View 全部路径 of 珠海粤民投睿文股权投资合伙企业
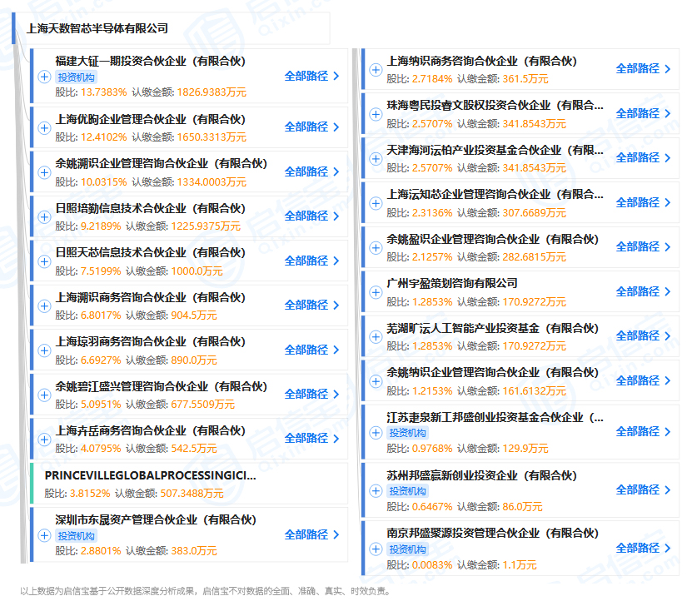687x616 pixels. 643,113
